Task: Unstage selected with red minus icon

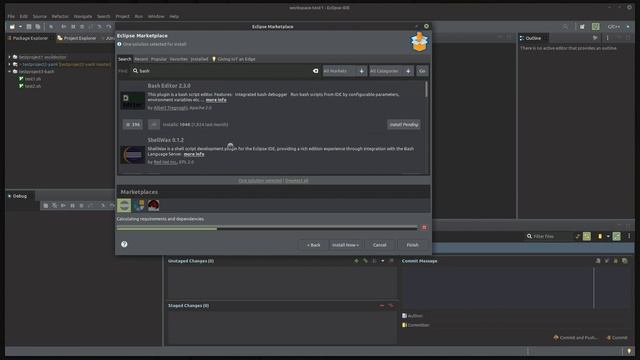Action: click(382, 305)
